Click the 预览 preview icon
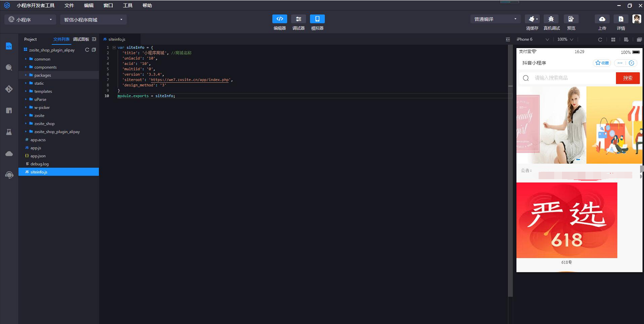This screenshot has width=644, height=324. pyautogui.click(x=571, y=19)
